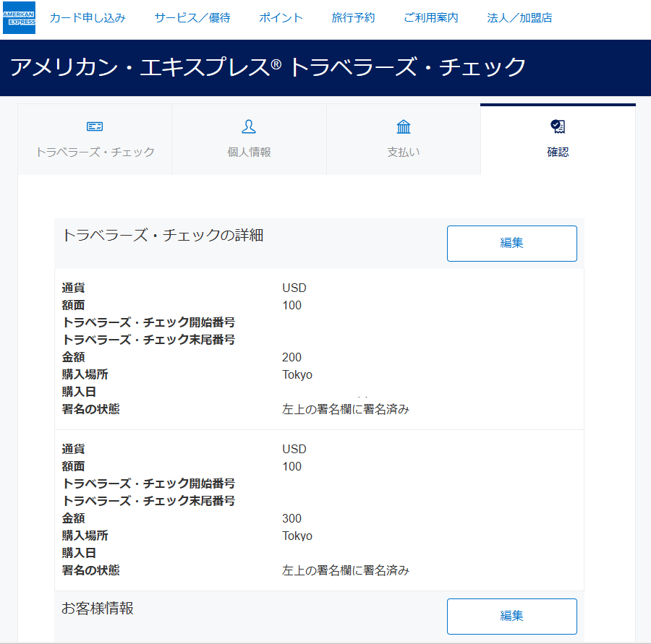Viewport: 651px width, 644px height.
Task: Open the ご利用案内 menu
Action: point(431,18)
